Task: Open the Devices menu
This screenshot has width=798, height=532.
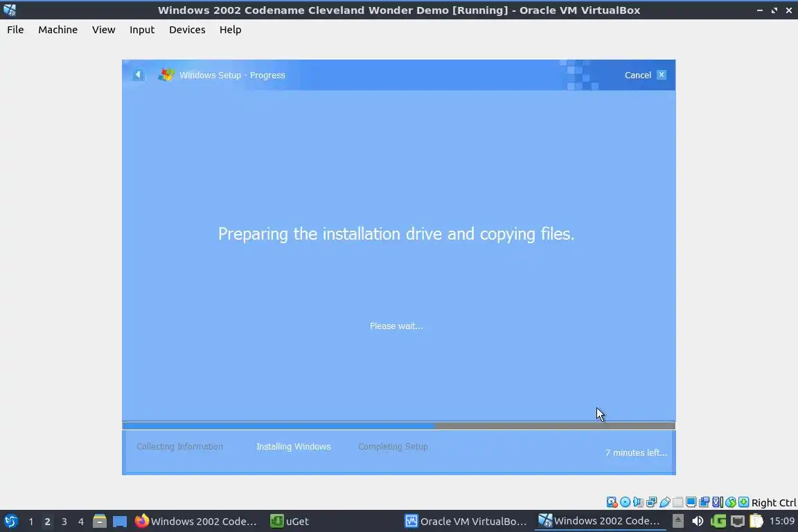Action: (187, 30)
